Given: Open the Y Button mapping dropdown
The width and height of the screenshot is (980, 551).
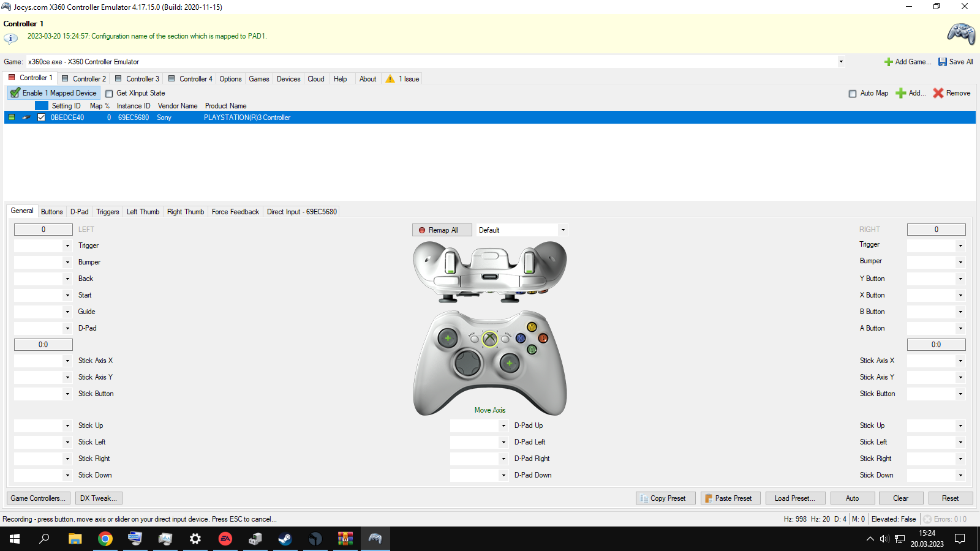Looking at the screenshot, I should pos(960,279).
